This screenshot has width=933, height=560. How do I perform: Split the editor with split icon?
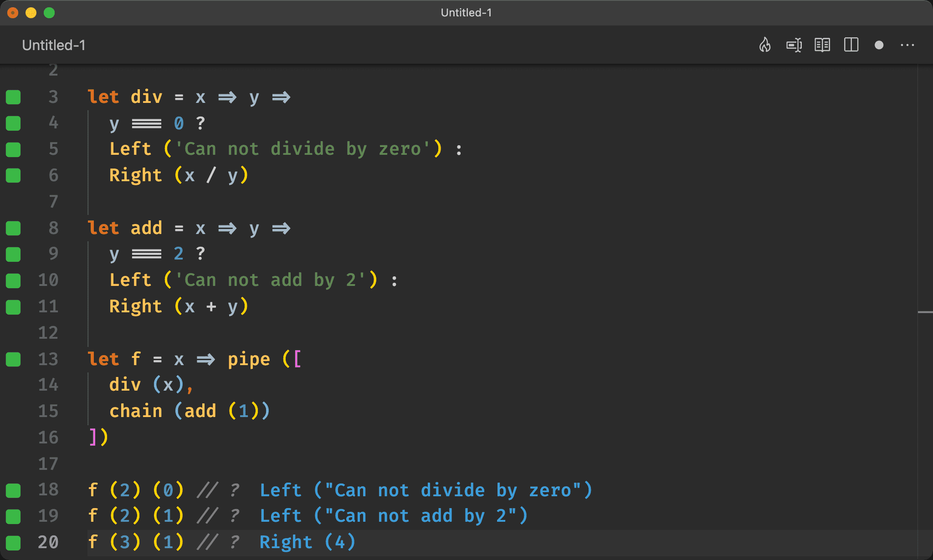click(x=851, y=45)
